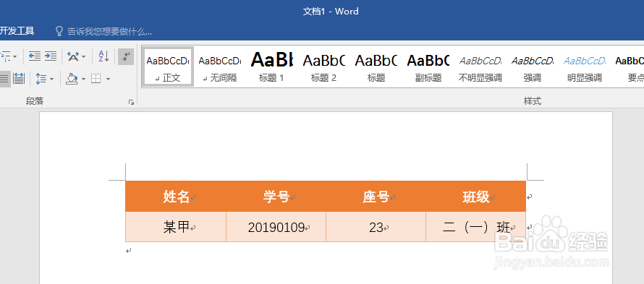Expand the Asian layout dropdown arrow

pyautogui.click(x=84, y=56)
